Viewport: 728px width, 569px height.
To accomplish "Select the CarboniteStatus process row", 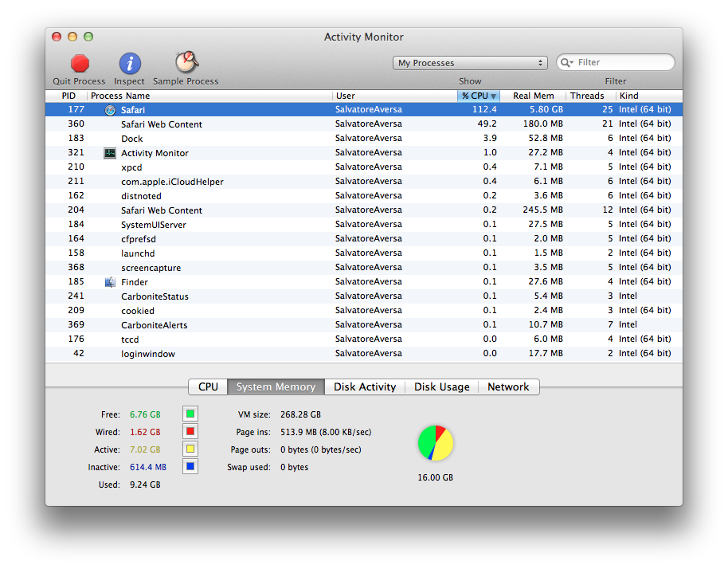I will pyautogui.click(x=364, y=296).
